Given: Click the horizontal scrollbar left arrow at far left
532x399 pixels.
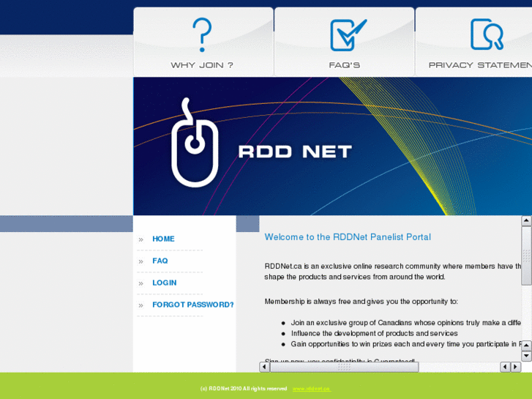Looking at the screenshot, I should click(265, 367).
